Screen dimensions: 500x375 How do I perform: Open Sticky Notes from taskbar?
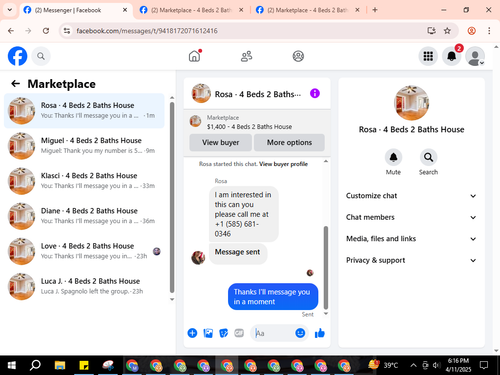[x=84, y=365]
